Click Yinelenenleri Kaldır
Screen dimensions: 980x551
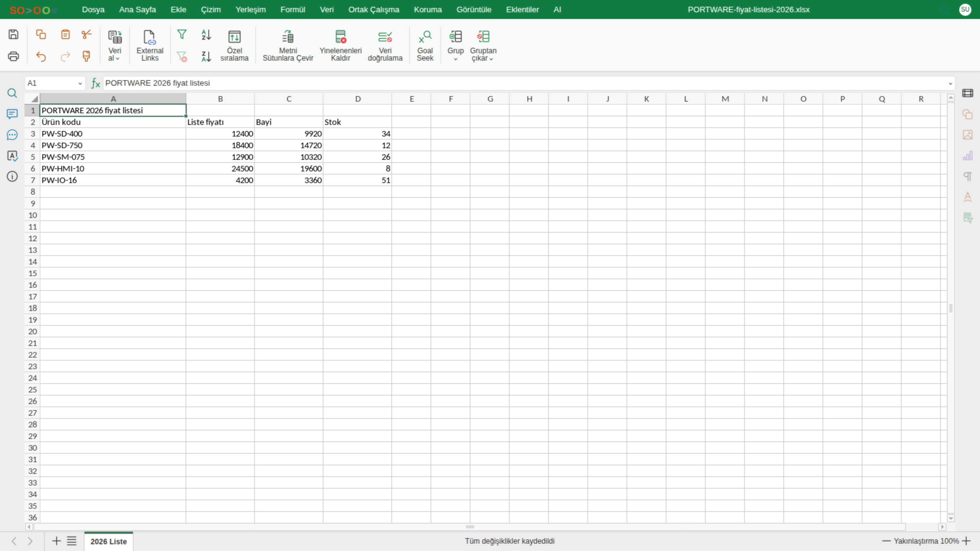(x=341, y=46)
